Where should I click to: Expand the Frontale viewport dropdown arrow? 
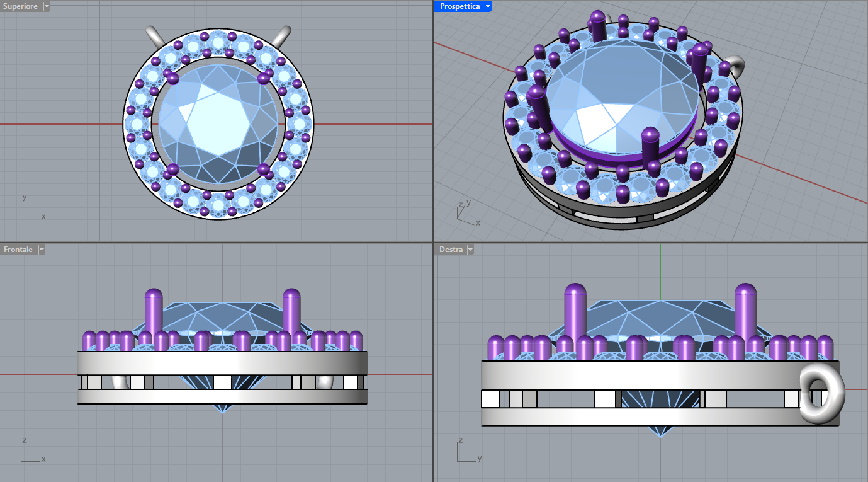coord(42,250)
